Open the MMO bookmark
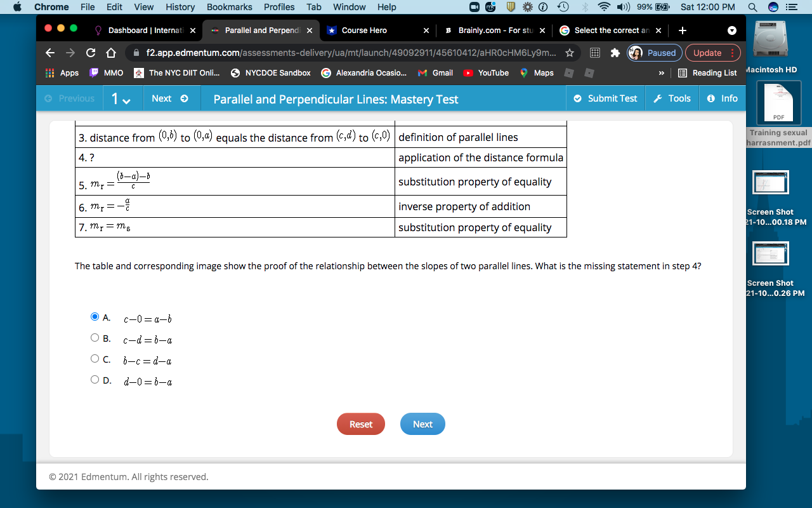This screenshot has height=508, width=812. [x=107, y=73]
